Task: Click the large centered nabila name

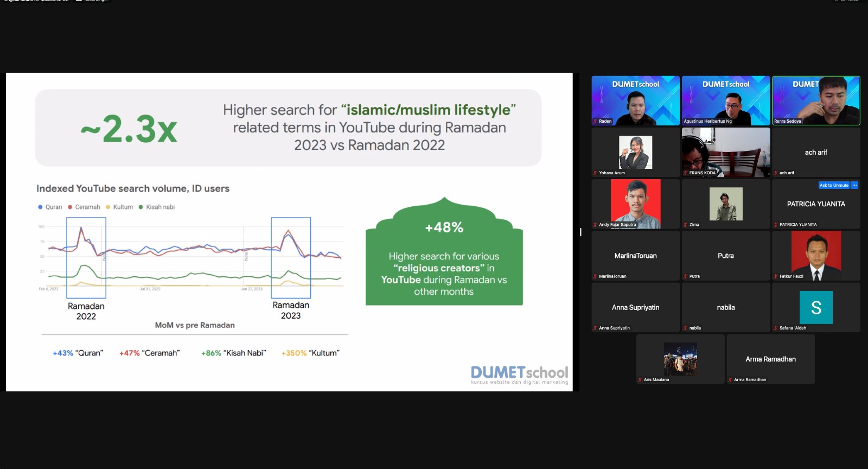Action: pos(726,307)
